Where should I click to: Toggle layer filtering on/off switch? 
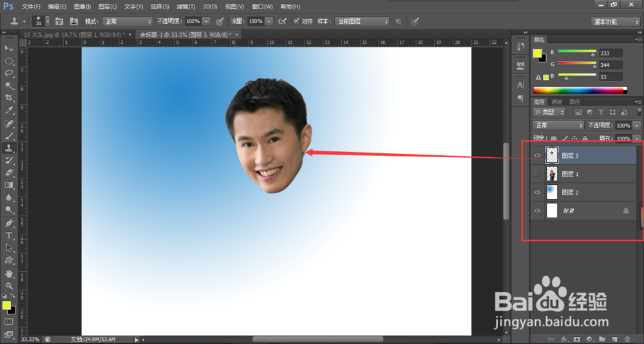point(639,112)
